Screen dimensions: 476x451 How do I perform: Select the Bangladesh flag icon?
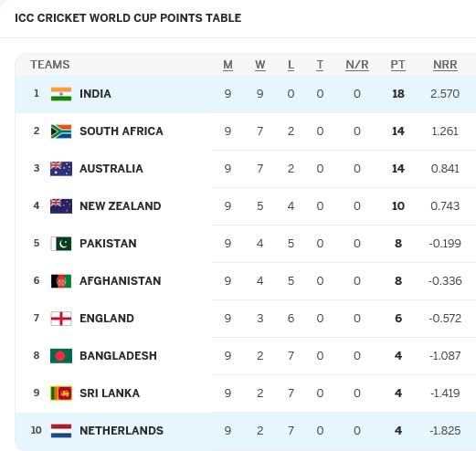(x=61, y=356)
